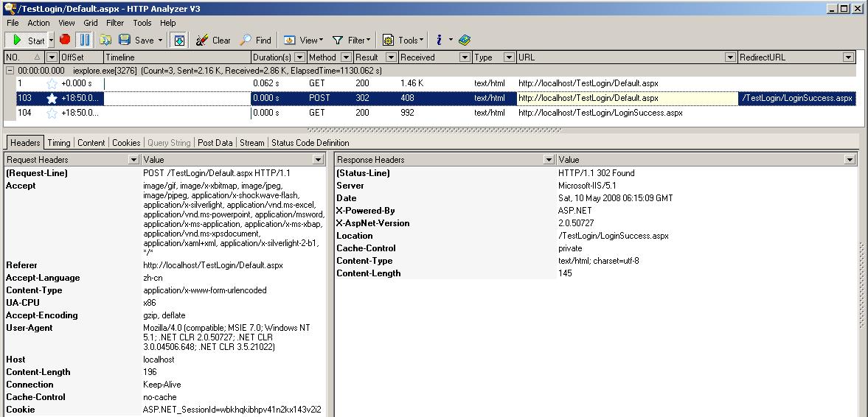Collapse the iexplore.exe[3276] session group
868x417 pixels.
tap(10, 71)
